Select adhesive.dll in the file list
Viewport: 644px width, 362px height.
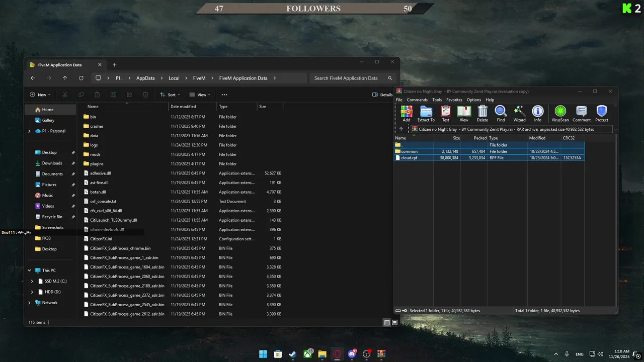183,173
